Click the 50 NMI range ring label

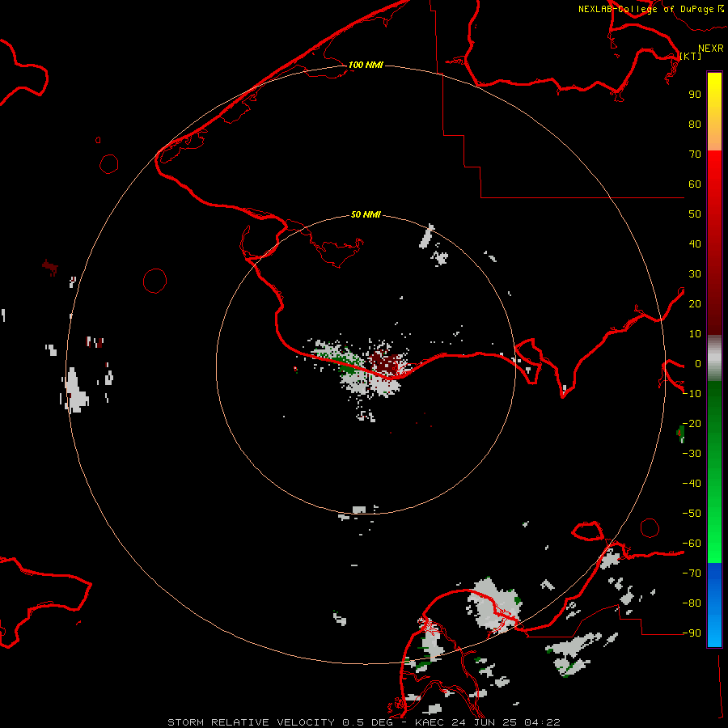point(366,214)
